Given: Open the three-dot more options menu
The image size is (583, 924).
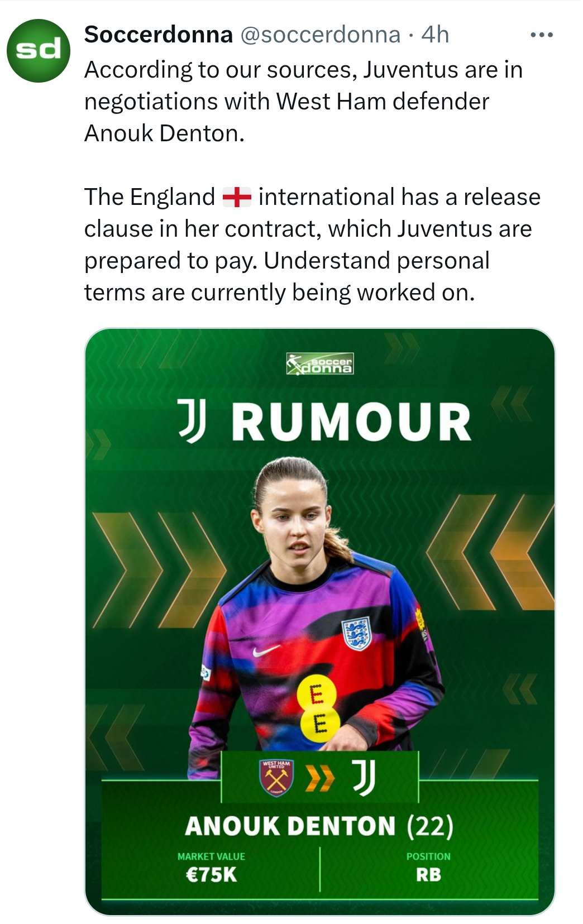Looking at the screenshot, I should point(541,35).
